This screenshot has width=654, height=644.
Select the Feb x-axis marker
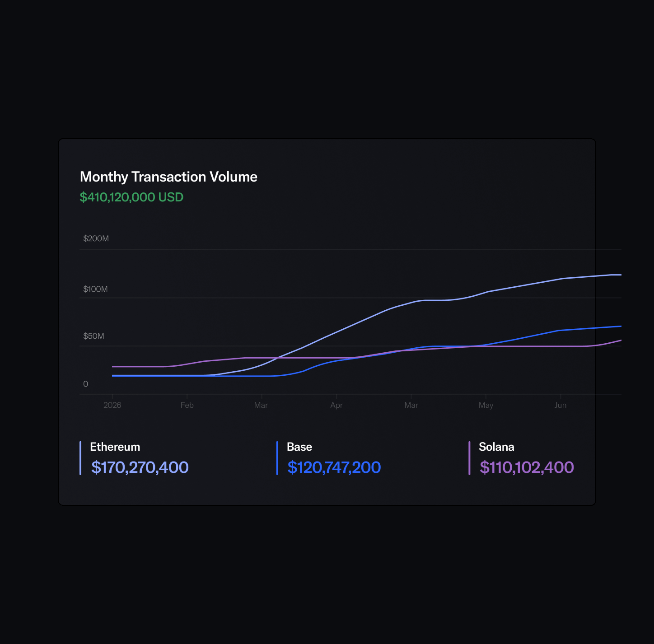187,405
